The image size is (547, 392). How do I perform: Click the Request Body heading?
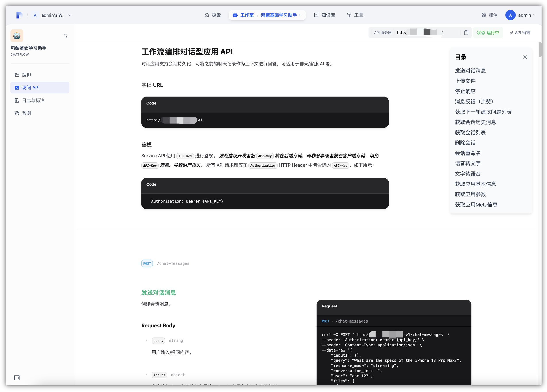158,325
